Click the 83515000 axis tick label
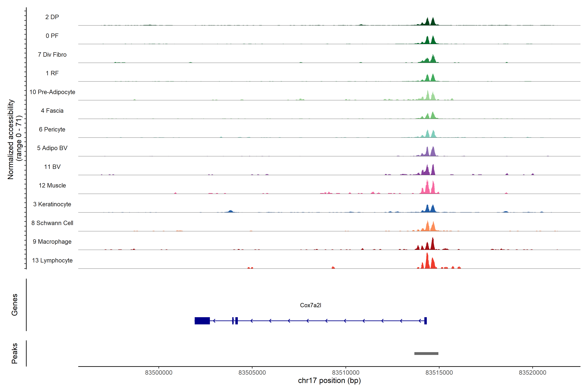 click(x=439, y=373)
